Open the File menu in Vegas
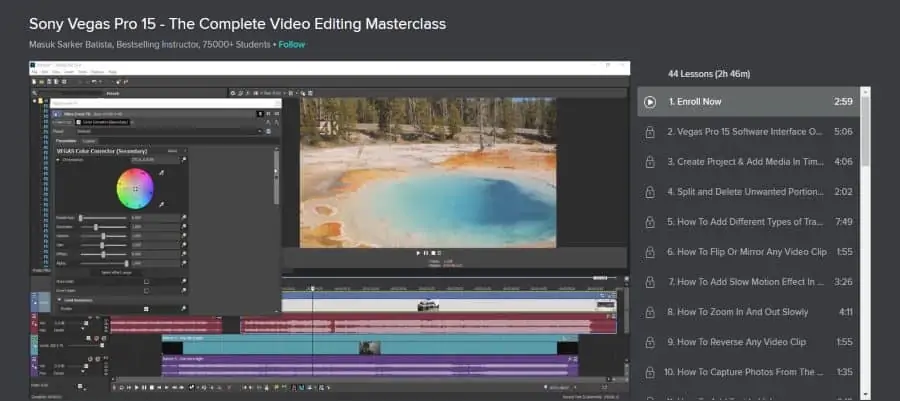 click(34, 72)
